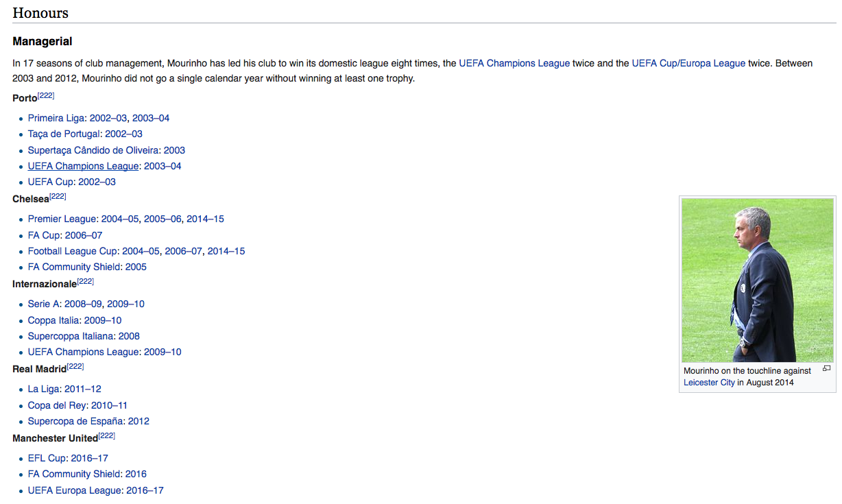This screenshot has width=842, height=504.
Task: Visit Supercoppa Italiana link
Action: tap(71, 336)
